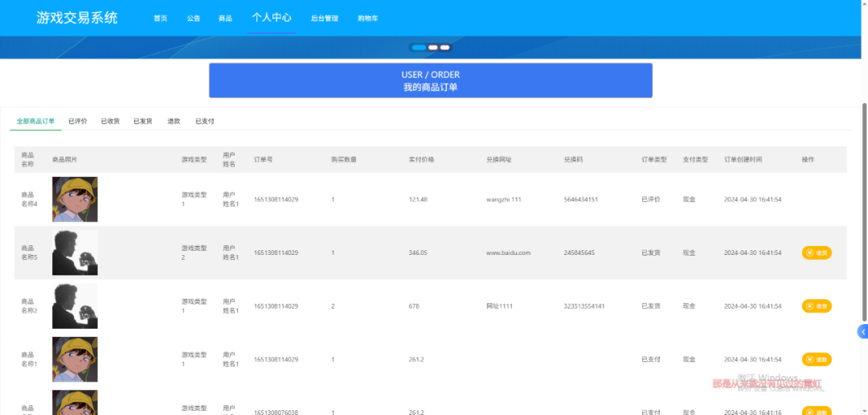Open the 后台管理 navigation item
The height and width of the screenshot is (415, 868).
click(325, 18)
